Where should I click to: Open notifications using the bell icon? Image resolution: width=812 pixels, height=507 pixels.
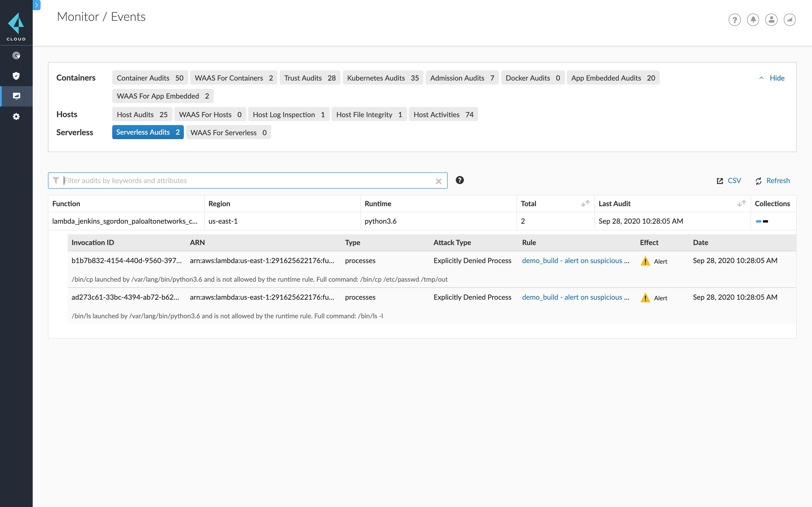[753, 20]
